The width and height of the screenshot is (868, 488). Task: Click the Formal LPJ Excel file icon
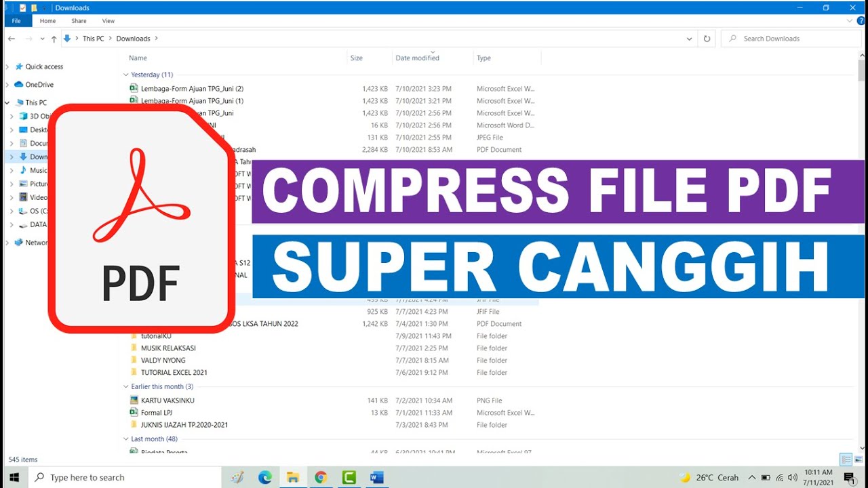tap(134, 413)
